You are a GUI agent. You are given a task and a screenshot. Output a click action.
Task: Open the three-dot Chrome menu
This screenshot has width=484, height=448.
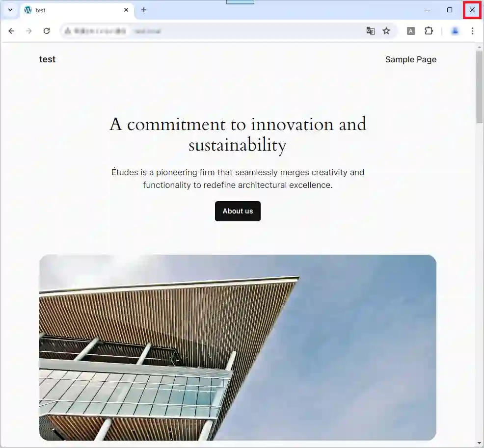[473, 31]
